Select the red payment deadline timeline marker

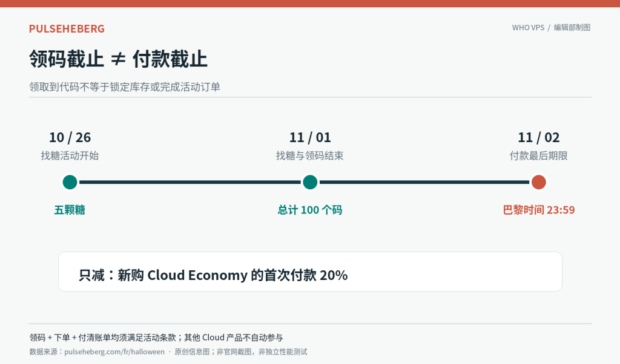(x=538, y=182)
